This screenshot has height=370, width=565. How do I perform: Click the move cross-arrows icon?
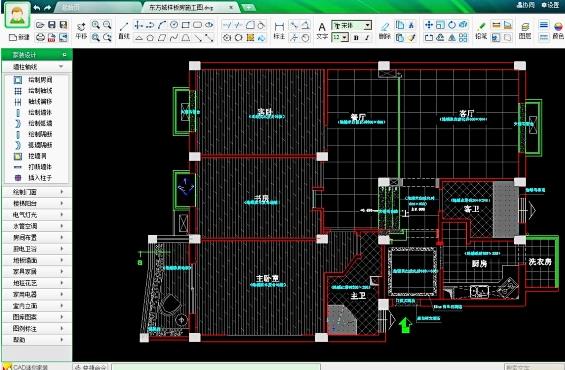click(428, 25)
